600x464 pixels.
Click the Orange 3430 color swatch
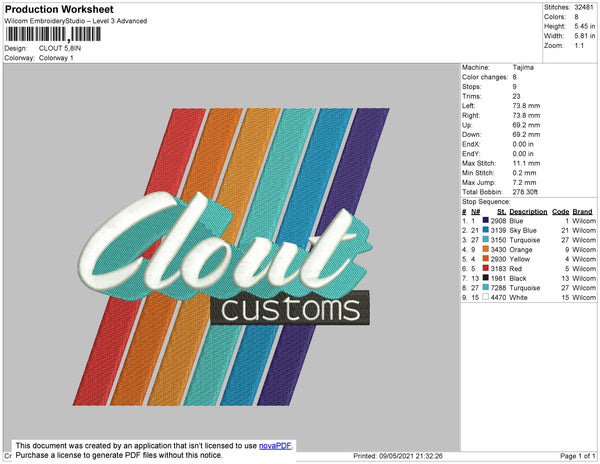pyautogui.click(x=486, y=249)
